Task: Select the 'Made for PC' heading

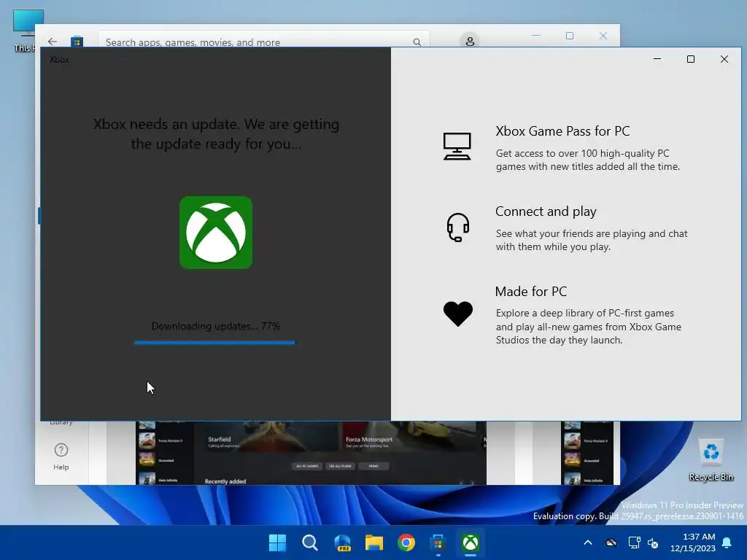Action: click(531, 292)
